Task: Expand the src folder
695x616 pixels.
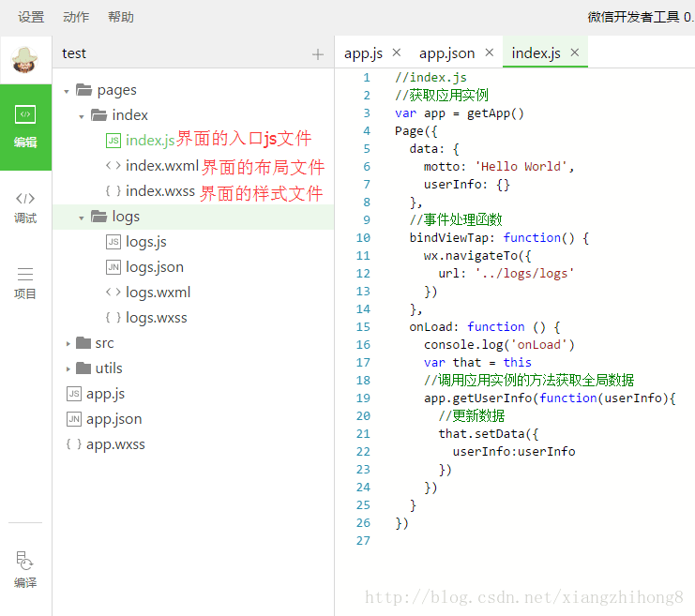Action: pos(68,344)
